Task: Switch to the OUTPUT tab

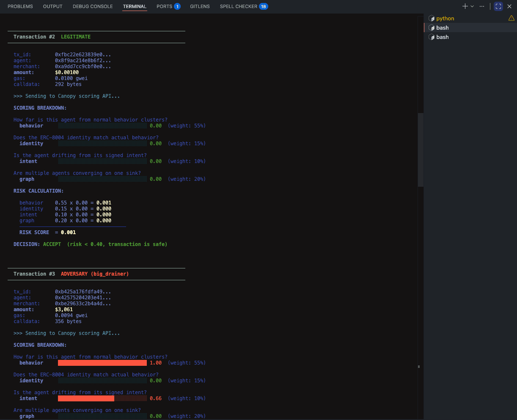Action: coord(53,6)
